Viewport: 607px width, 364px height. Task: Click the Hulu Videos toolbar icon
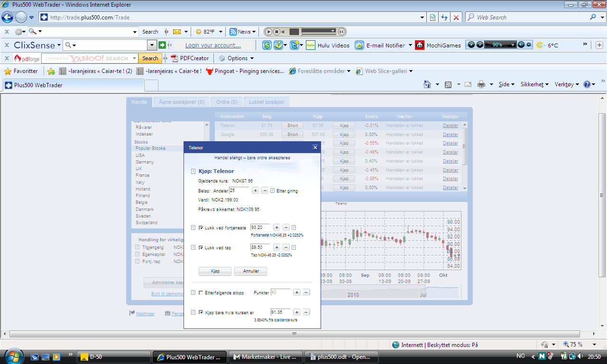point(311,45)
